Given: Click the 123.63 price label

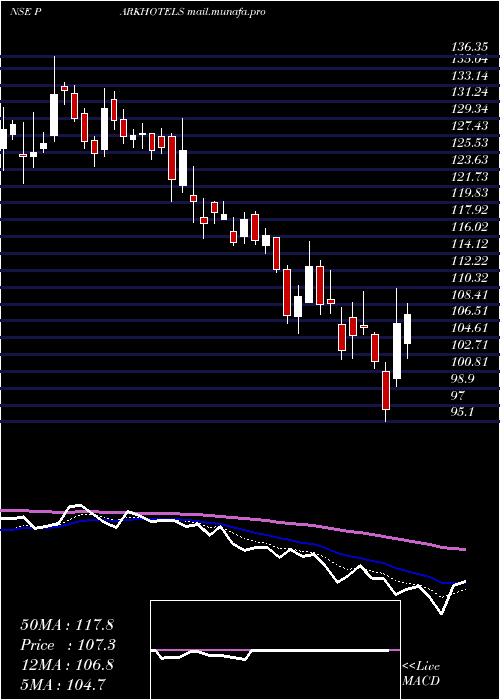Looking at the screenshot, I should point(470,159).
